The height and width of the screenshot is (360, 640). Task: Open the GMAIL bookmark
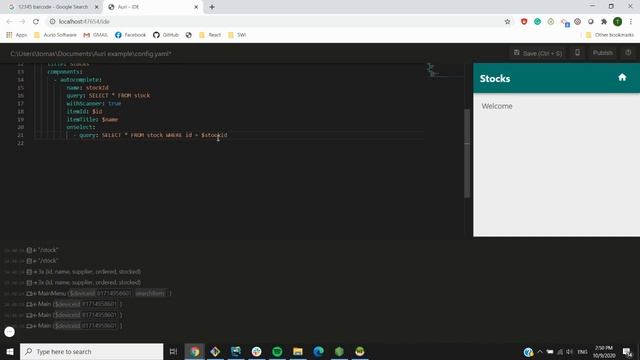click(96, 35)
